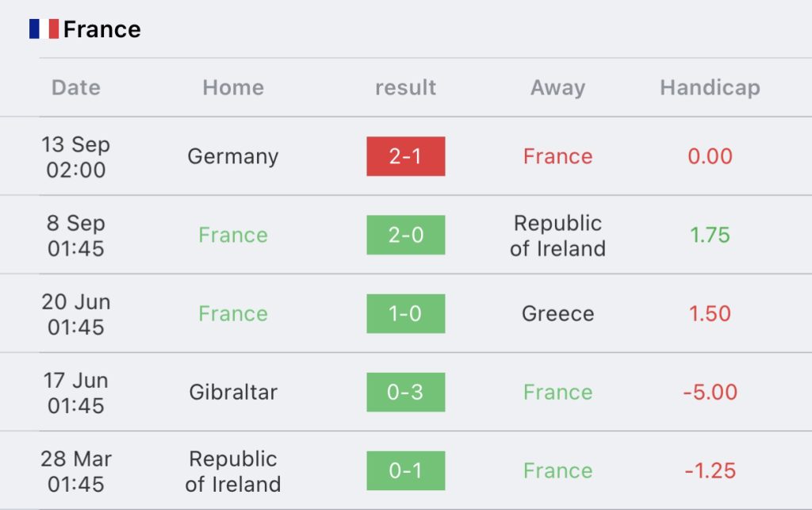Open the 0-1 result badge
The height and width of the screenshot is (510, 812).
(406, 470)
